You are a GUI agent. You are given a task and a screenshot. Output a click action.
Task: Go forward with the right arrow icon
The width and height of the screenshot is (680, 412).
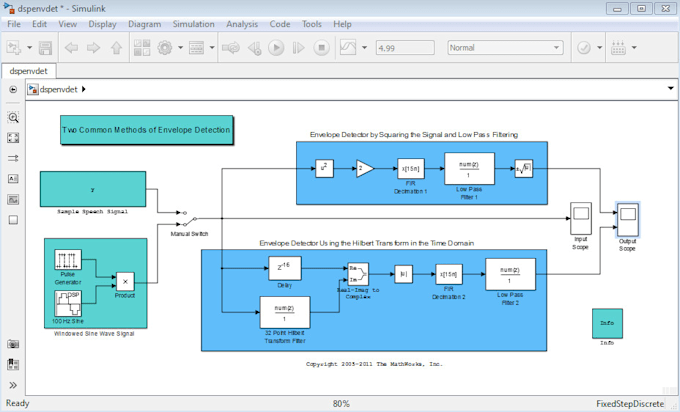[x=93, y=48]
